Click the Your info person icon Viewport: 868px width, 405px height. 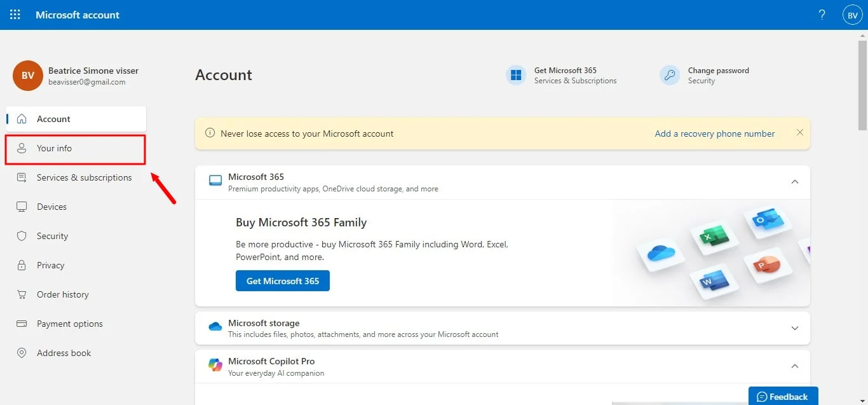pos(22,148)
